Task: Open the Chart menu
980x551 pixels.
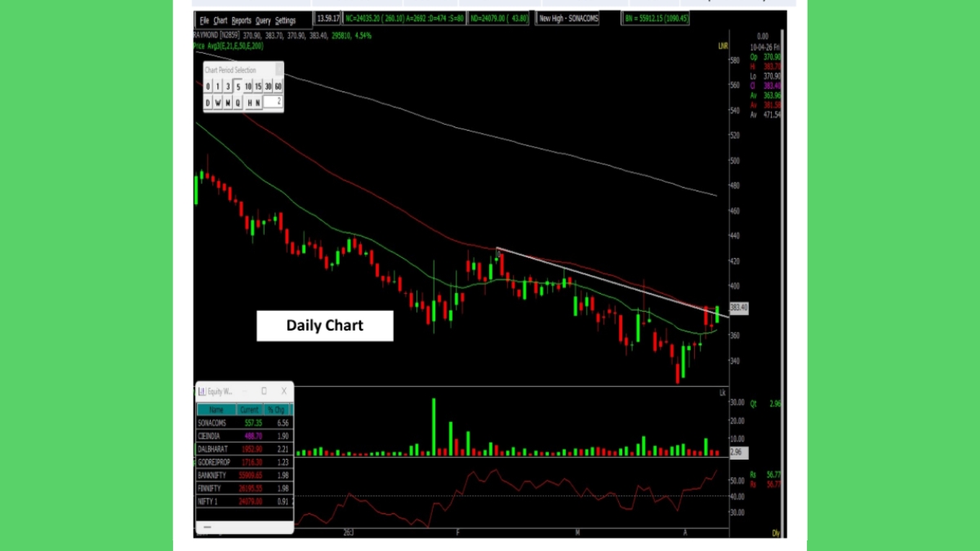Action: 220,20
